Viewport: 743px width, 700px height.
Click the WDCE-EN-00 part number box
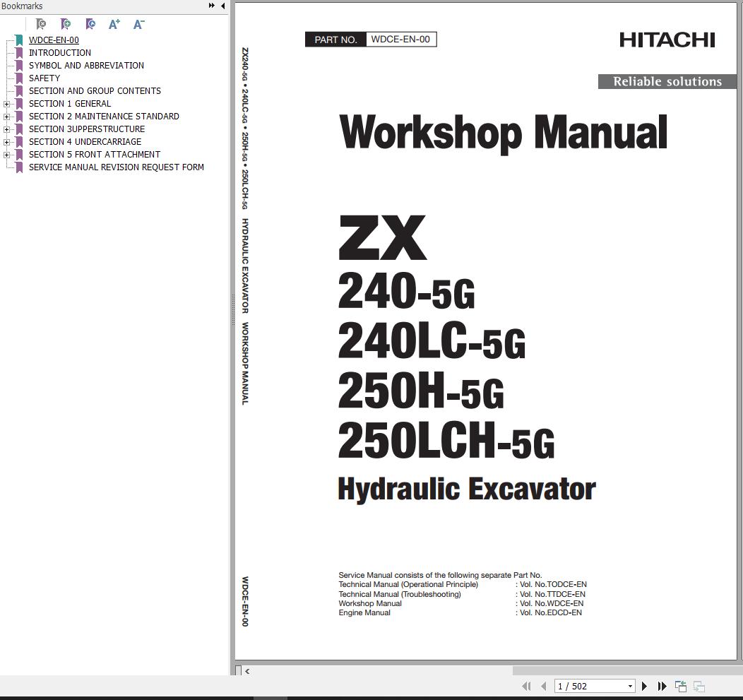click(401, 40)
